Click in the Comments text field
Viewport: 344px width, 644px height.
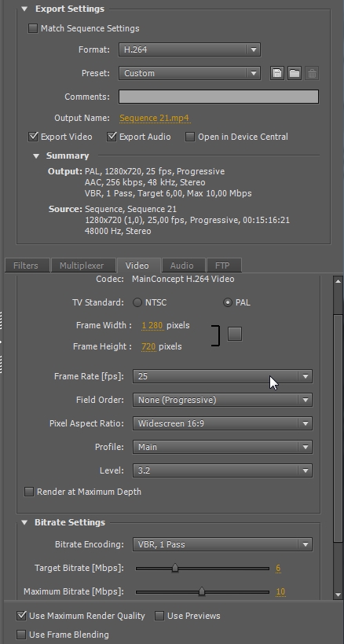219,97
